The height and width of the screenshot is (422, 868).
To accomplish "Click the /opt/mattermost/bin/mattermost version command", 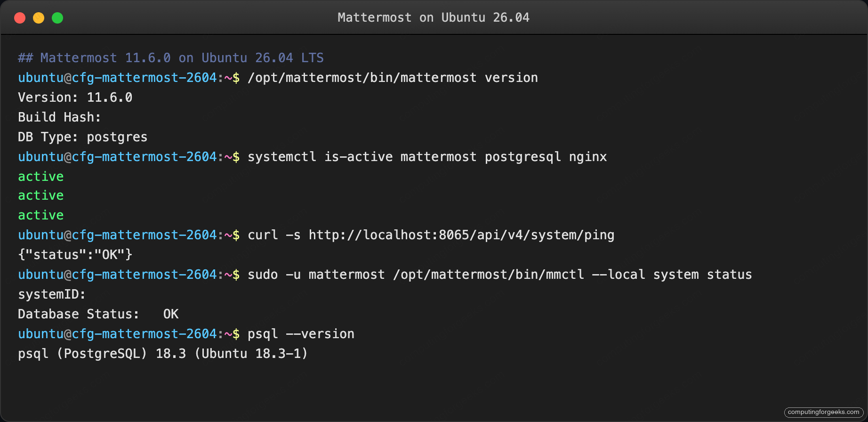I will click(393, 78).
